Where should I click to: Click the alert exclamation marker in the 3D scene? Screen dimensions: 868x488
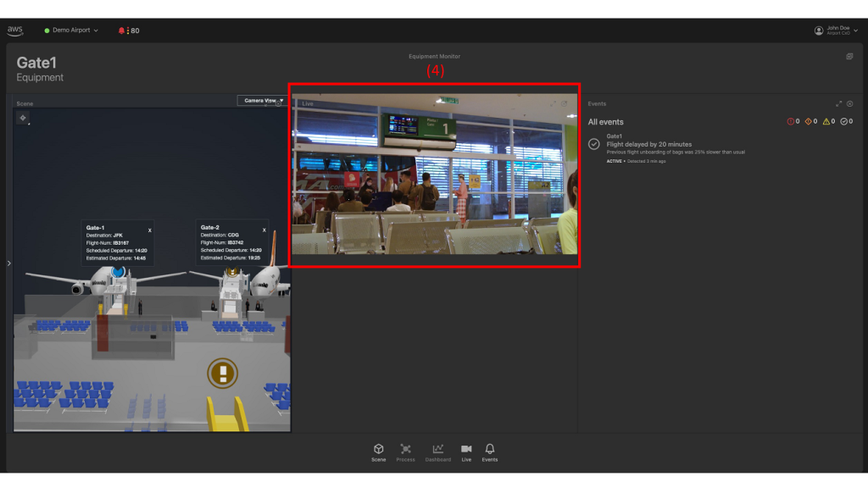[x=222, y=373]
